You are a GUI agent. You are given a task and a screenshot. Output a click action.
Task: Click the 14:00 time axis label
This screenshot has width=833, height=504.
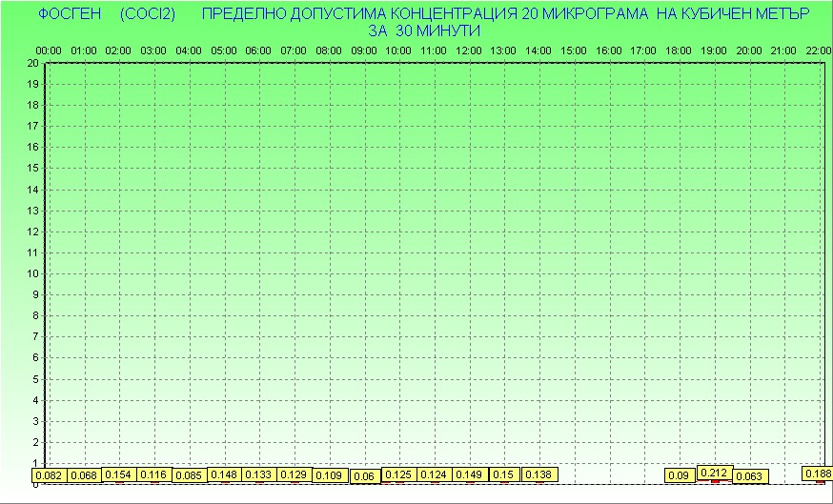538,51
